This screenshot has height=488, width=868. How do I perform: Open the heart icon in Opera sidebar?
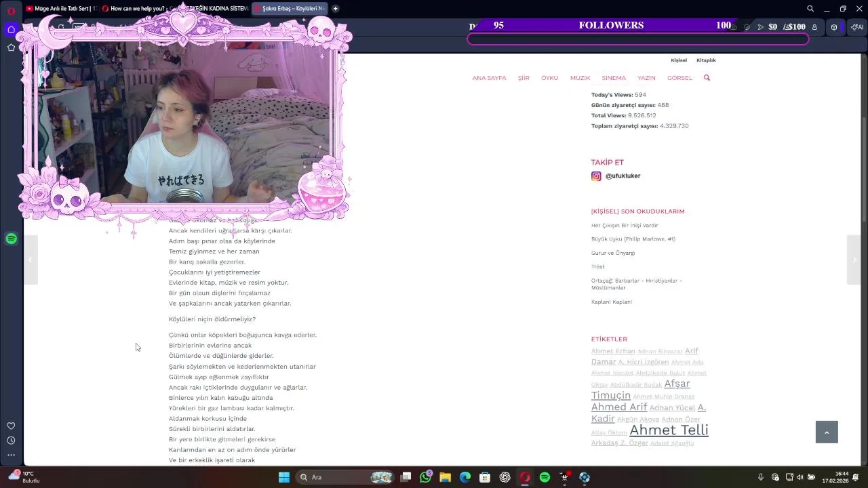(11, 426)
